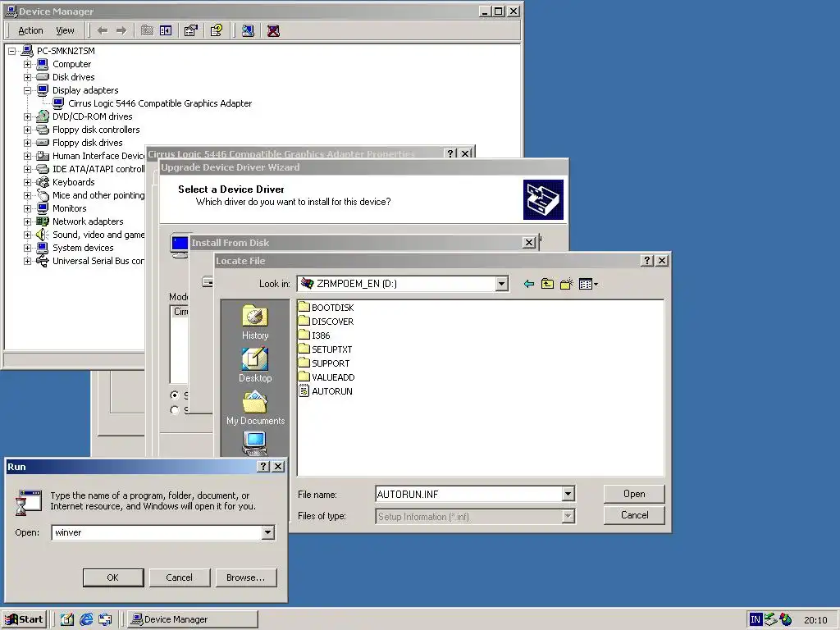Select the Monitors tree item

(x=69, y=208)
